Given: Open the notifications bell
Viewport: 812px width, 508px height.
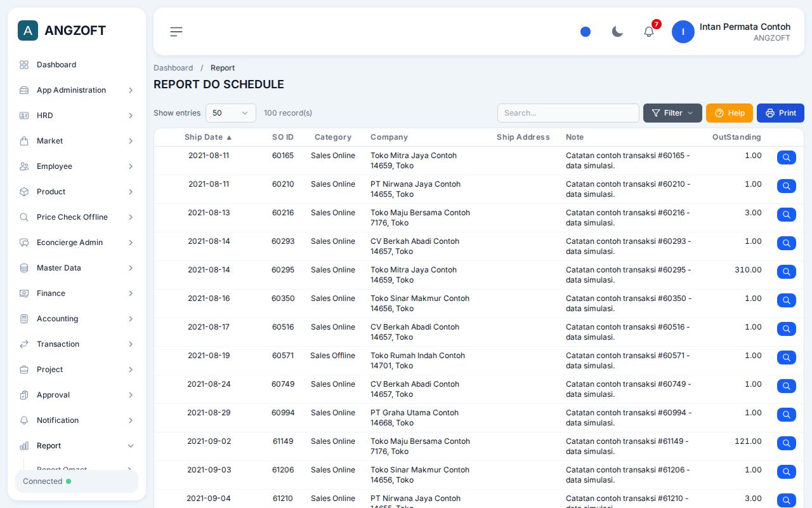Looking at the screenshot, I should coord(649,32).
